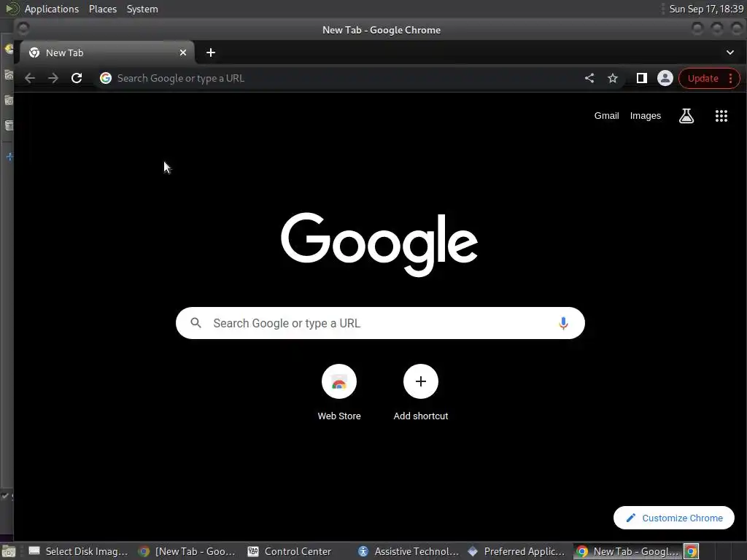This screenshot has height=560, width=747.
Task: Start voice search with the microphone
Action: (563, 323)
